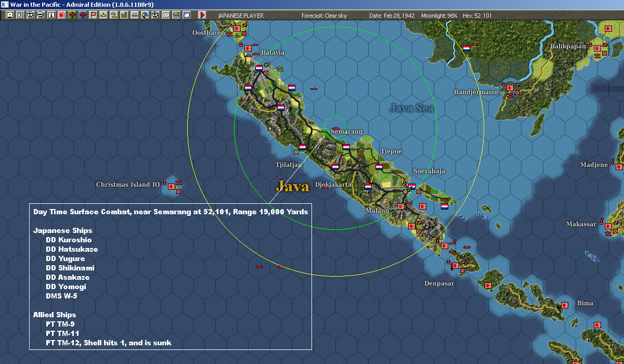Click the Oosthaven label

coord(209,32)
